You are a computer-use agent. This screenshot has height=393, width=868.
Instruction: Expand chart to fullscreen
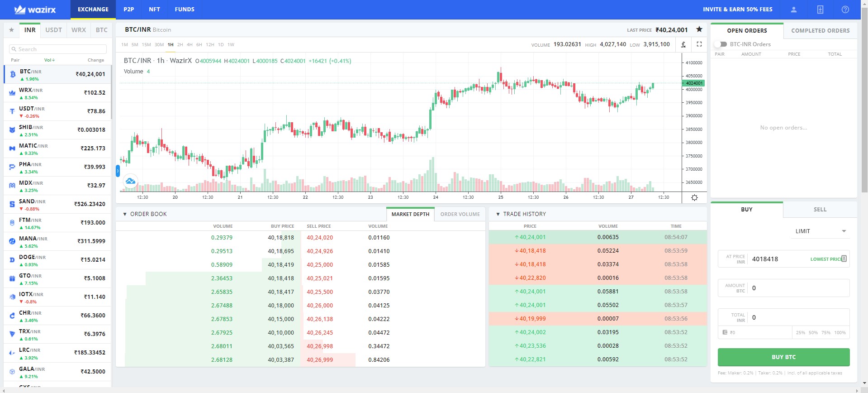pos(699,44)
